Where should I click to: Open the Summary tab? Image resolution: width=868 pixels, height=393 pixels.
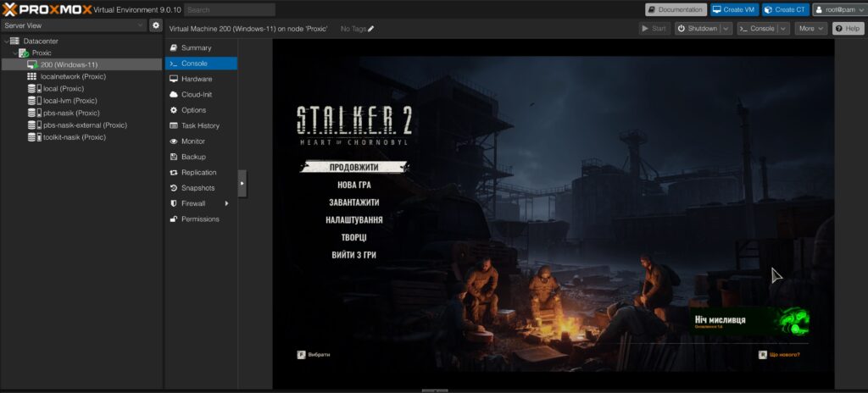click(x=201, y=47)
